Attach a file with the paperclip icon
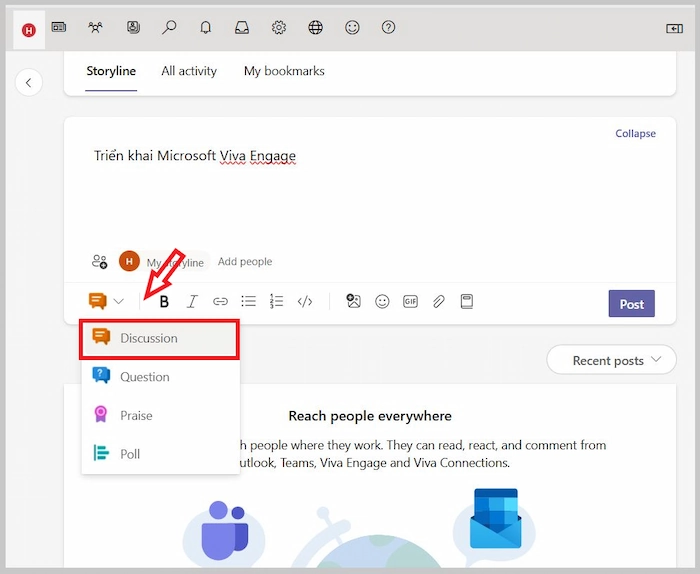 (439, 302)
